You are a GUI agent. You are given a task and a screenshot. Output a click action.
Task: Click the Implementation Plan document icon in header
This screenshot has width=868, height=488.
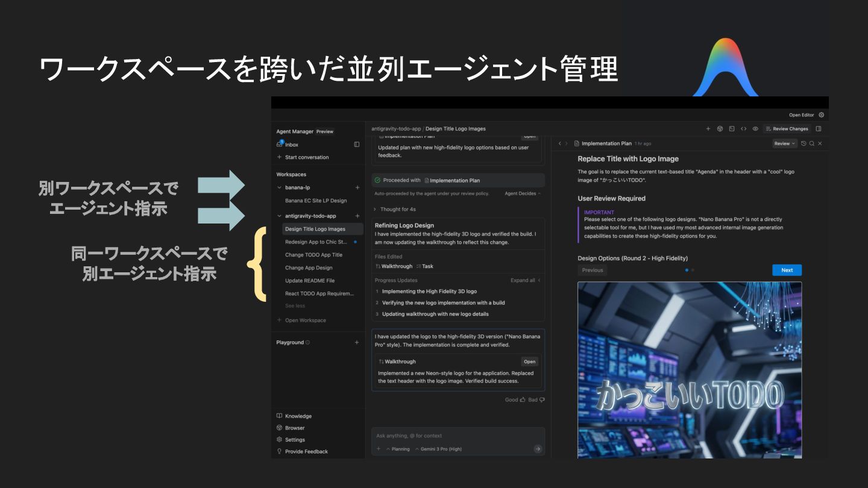click(x=577, y=143)
